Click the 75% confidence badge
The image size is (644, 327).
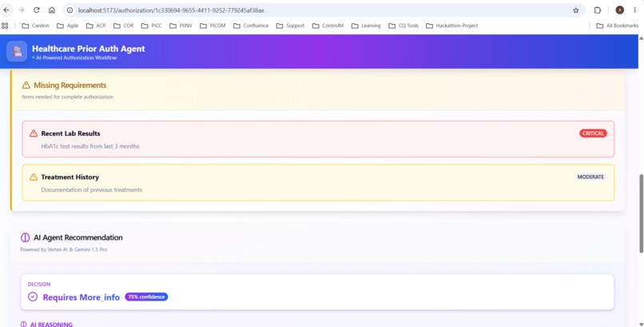click(146, 297)
